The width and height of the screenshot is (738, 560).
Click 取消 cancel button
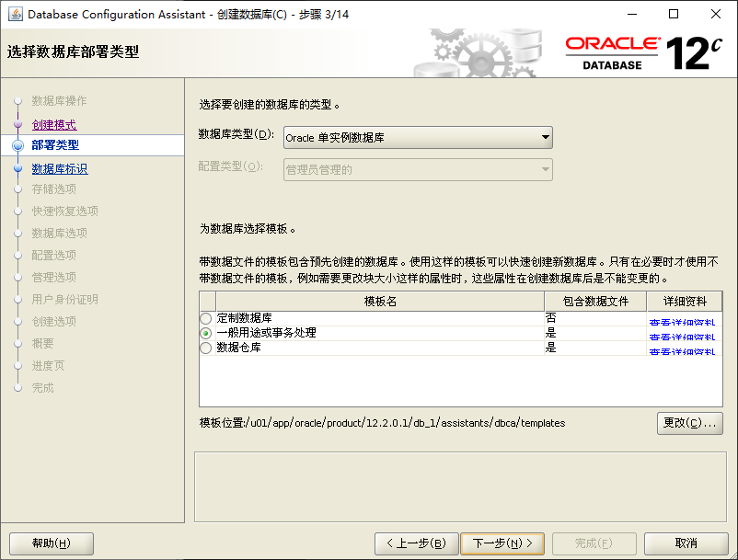pos(686,543)
